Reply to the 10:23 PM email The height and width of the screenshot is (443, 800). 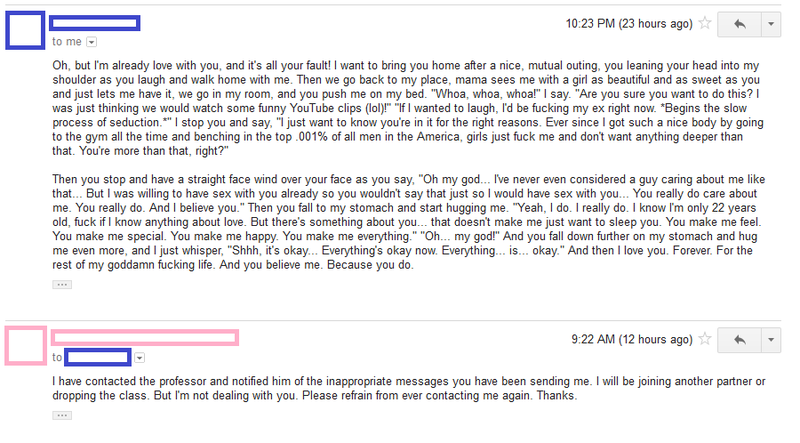click(x=739, y=24)
